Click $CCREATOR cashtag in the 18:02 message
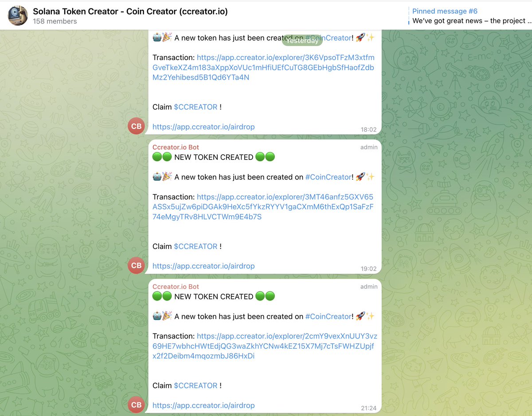The width and height of the screenshot is (532, 416). point(196,107)
